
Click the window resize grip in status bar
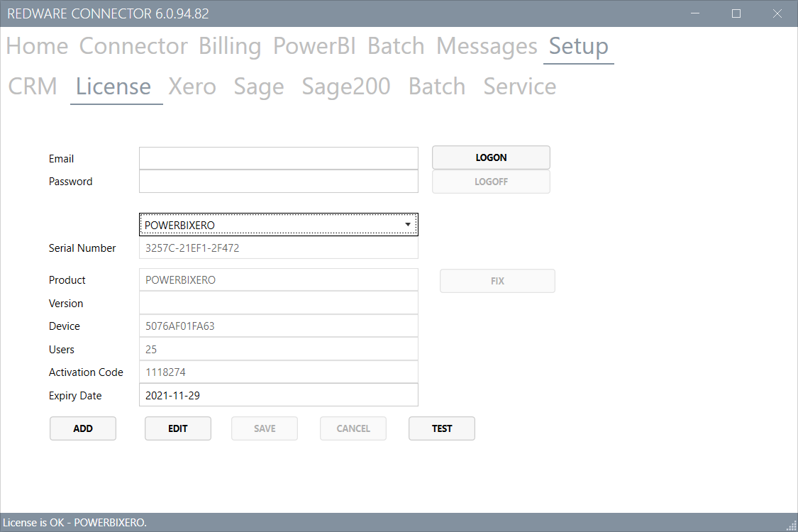click(x=792, y=526)
